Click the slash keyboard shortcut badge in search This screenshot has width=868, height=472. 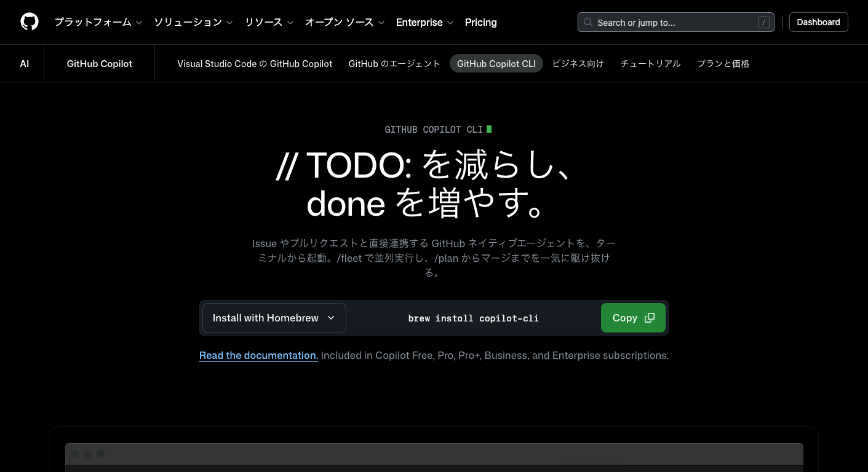pyautogui.click(x=763, y=22)
